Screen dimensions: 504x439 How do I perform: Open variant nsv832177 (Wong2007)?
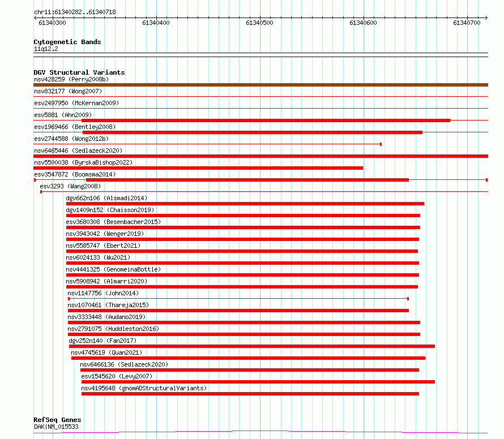(x=68, y=91)
